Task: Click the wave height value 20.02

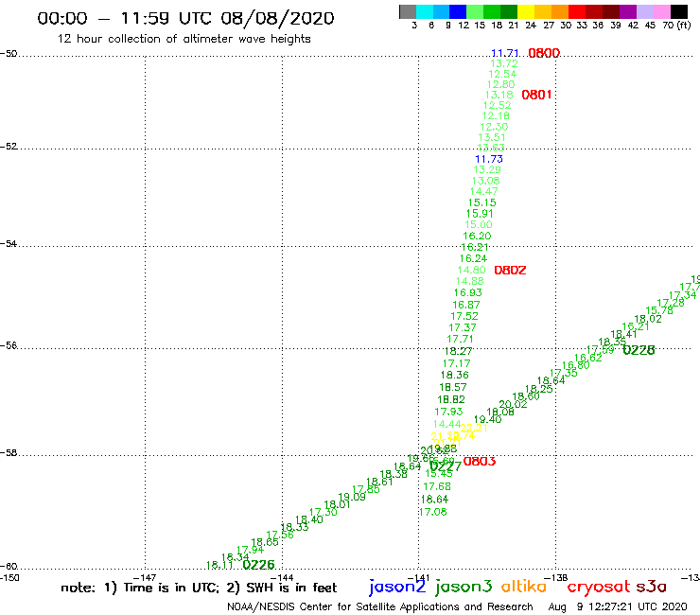Action: [x=513, y=405]
